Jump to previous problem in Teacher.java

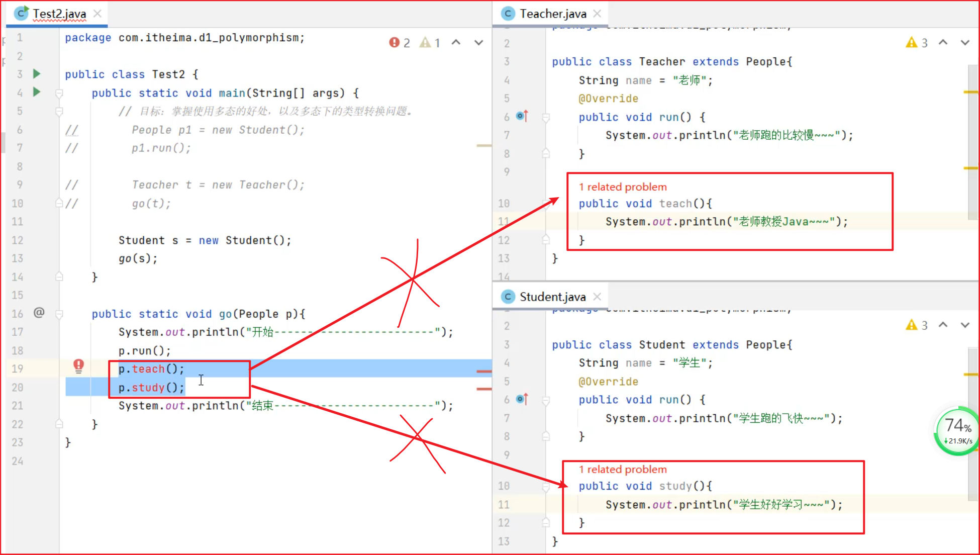pyautogui.click(x=943, y=43)
